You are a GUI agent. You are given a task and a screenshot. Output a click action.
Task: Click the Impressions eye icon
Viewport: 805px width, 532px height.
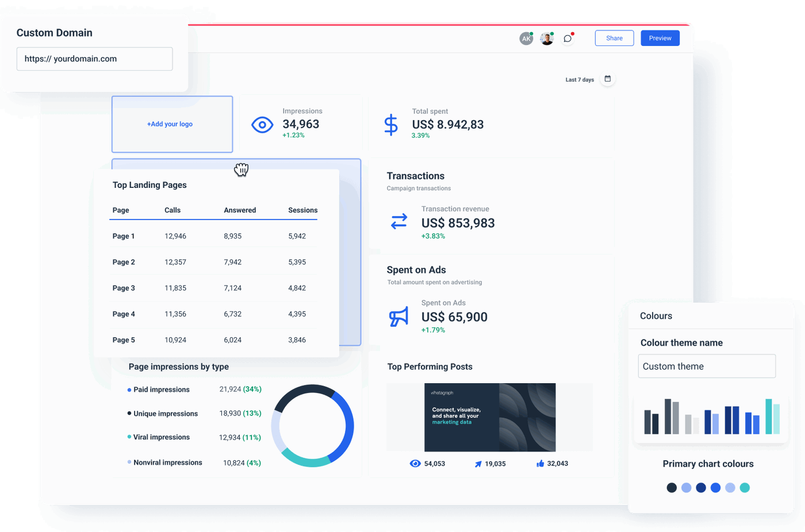[262, 124]
